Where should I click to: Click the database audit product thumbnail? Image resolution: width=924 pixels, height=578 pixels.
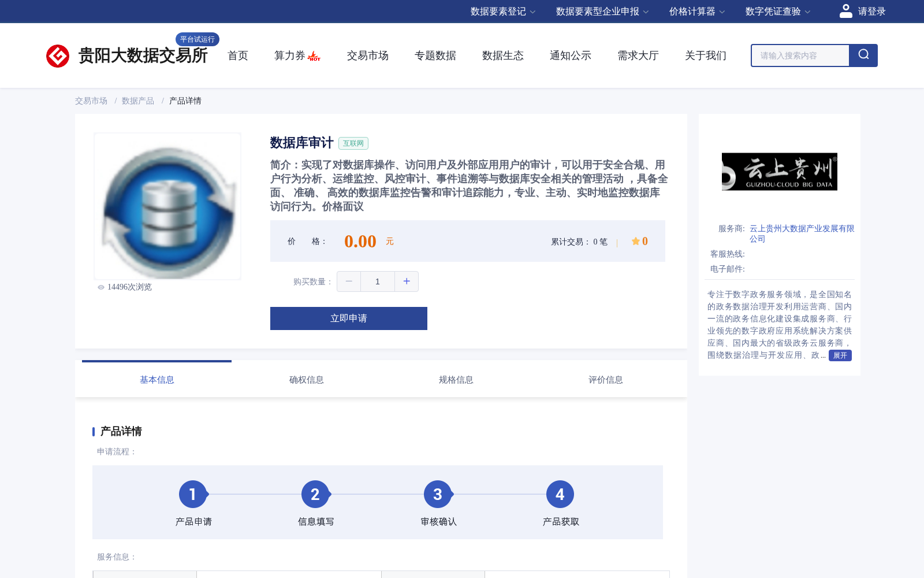[167, 206]
